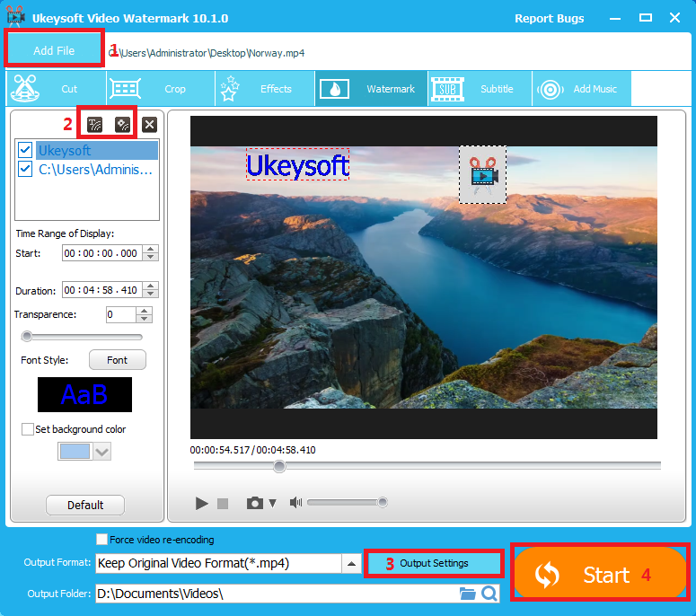
Task: Open Output Settings
Action: [434, 563]
